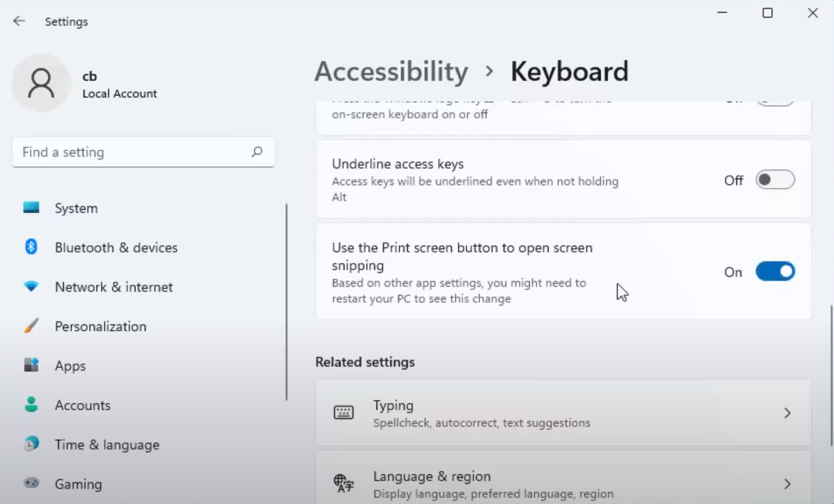Click the Bluetooth & devices icon
Image resolution: width=834 pixels, height=504 pixels.
pos(31,247)
